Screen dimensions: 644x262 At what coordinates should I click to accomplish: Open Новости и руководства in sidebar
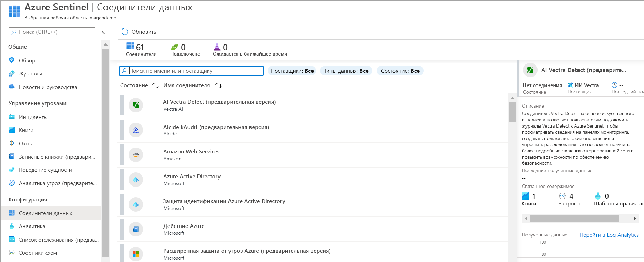48,87
